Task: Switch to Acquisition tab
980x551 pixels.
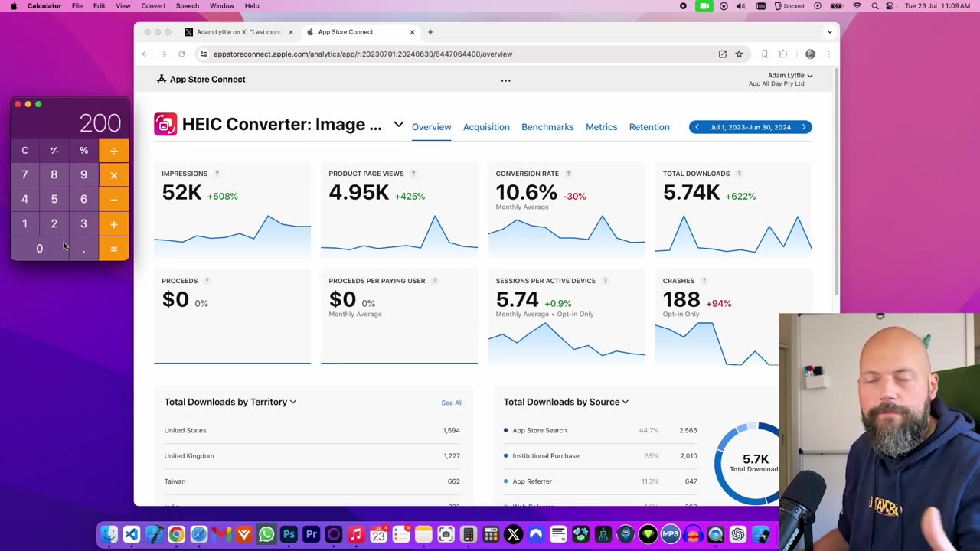Action: [486, 127]
